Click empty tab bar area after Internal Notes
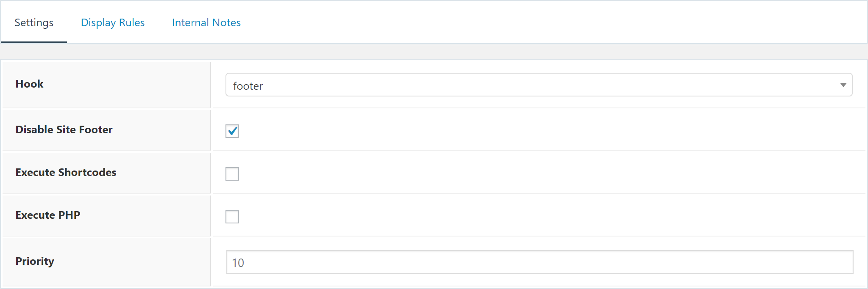Screen dimensions: 868x289 (x=551, y=22)
